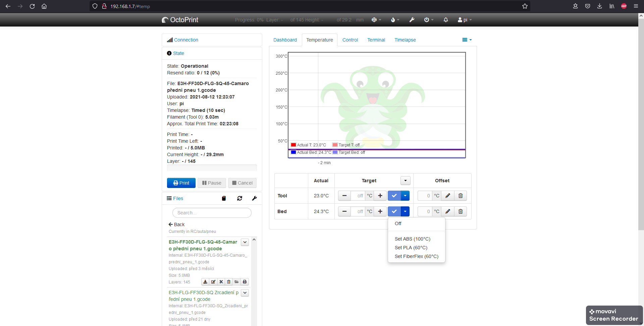Edit Tool offset with pencil icon
This screenshot has height=326, width=644.
448,196
